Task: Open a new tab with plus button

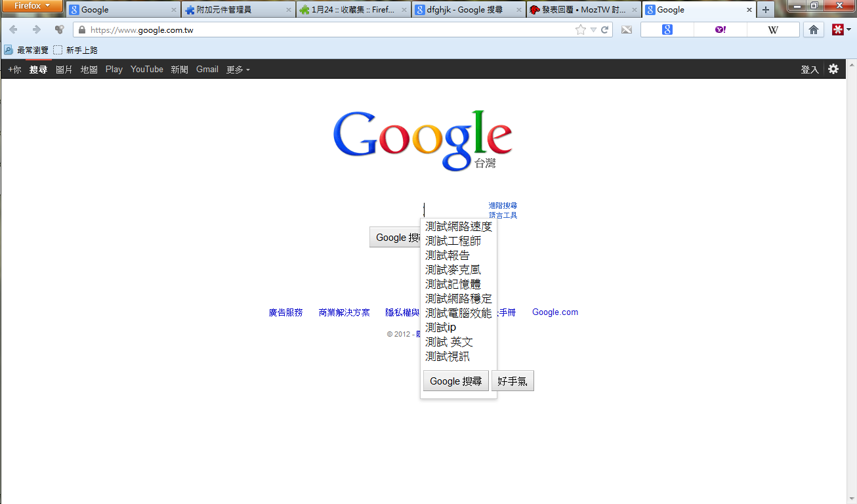Action: 766,10
